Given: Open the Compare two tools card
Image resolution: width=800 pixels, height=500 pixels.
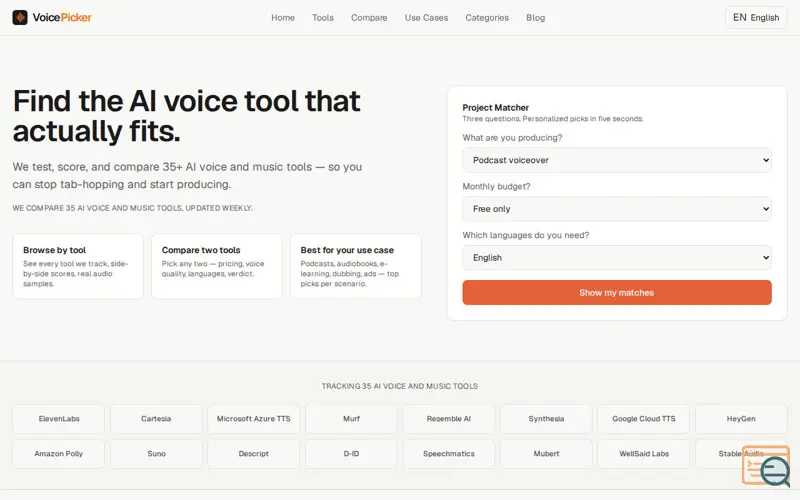Looking at the screenshot, I should [x=217, y=266].
